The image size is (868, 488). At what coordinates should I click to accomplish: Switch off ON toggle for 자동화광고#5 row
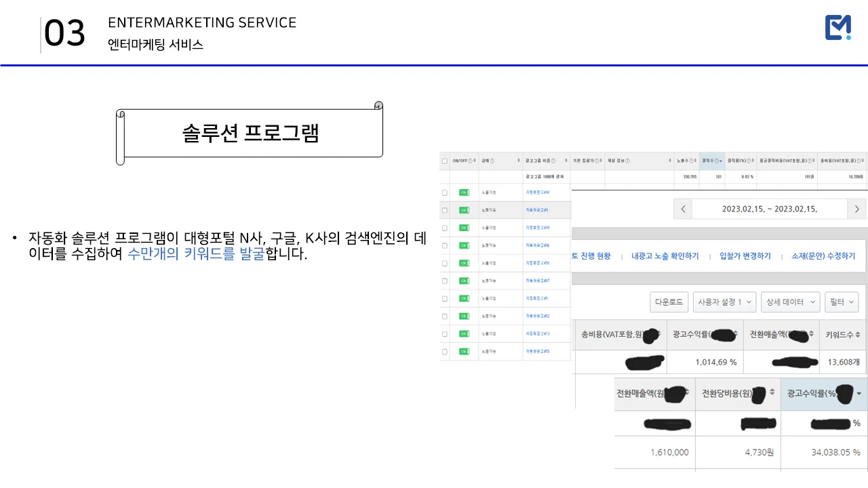point(465,298)
